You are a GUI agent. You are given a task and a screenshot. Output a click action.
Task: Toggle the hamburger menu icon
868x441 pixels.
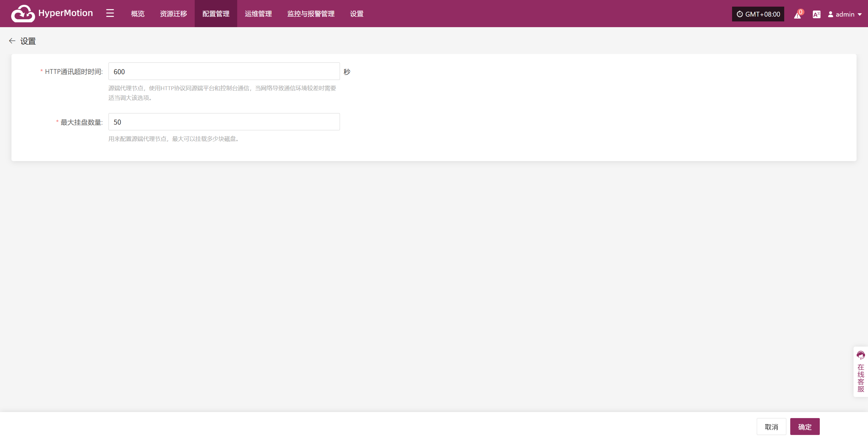coord(110,14)
